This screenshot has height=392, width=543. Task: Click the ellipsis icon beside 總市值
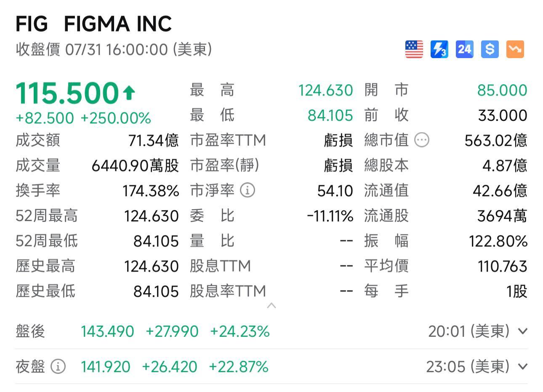tap(422, 140)
